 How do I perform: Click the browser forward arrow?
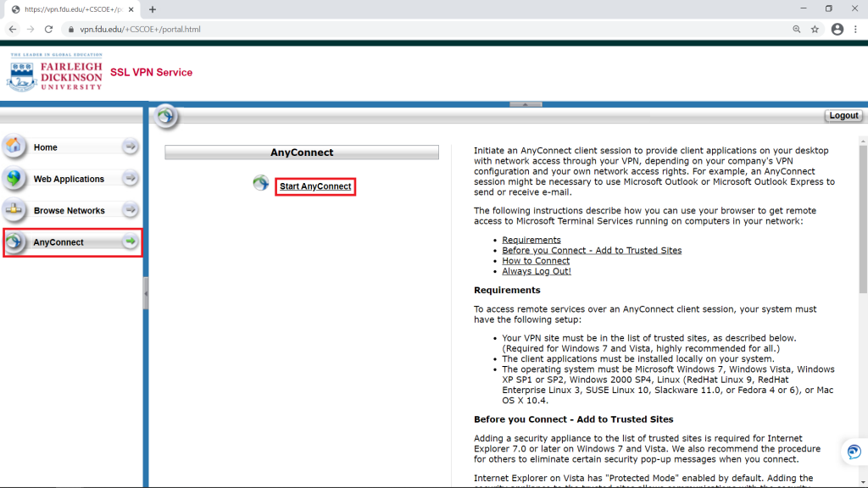31,30
